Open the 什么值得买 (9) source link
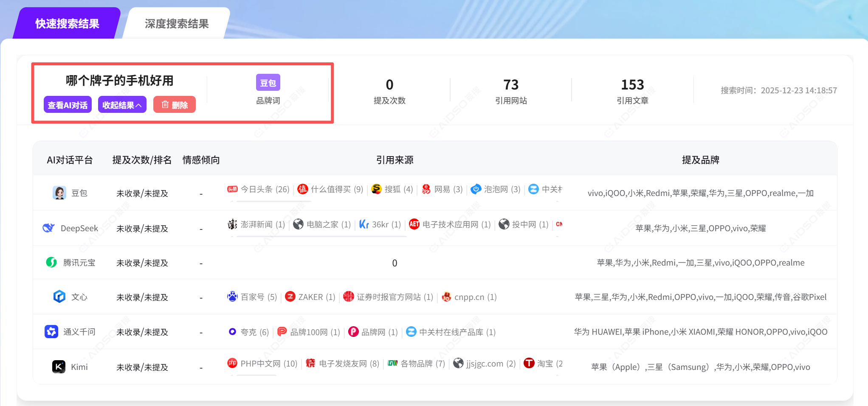 [336, 189]
